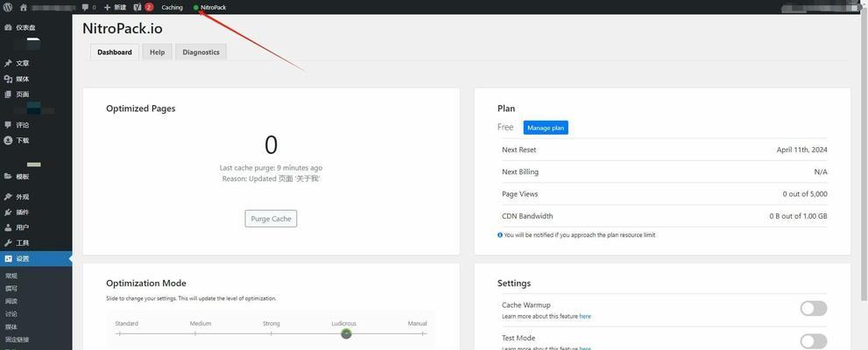
Task: Open 设置 settings in sidebar
Action: click(x=36, y=259)
